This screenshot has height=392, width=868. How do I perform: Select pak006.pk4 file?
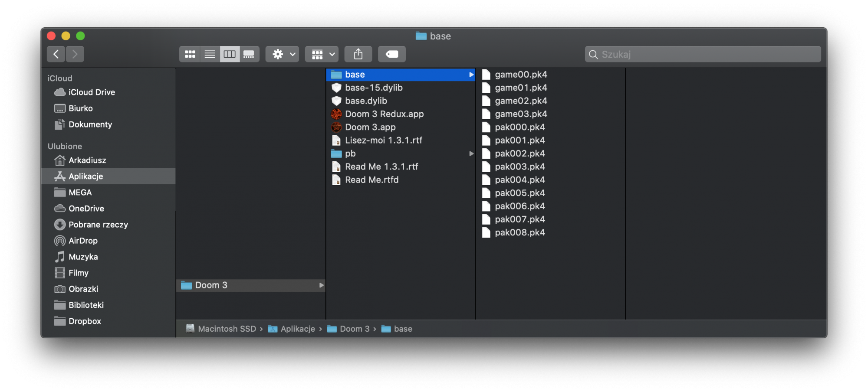tap(551, 206)
